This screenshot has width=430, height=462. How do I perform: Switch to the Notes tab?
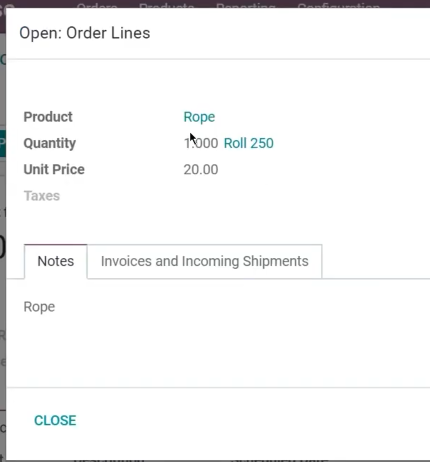[x=56, y=261]
